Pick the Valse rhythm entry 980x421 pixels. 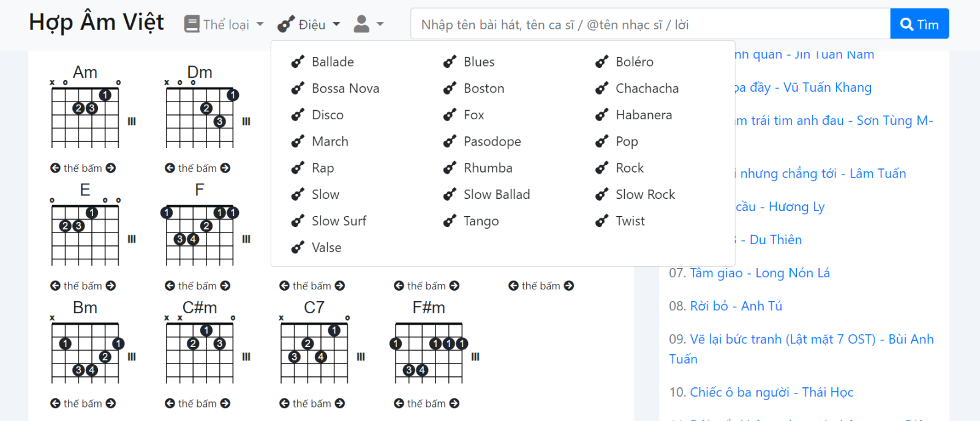326,248
